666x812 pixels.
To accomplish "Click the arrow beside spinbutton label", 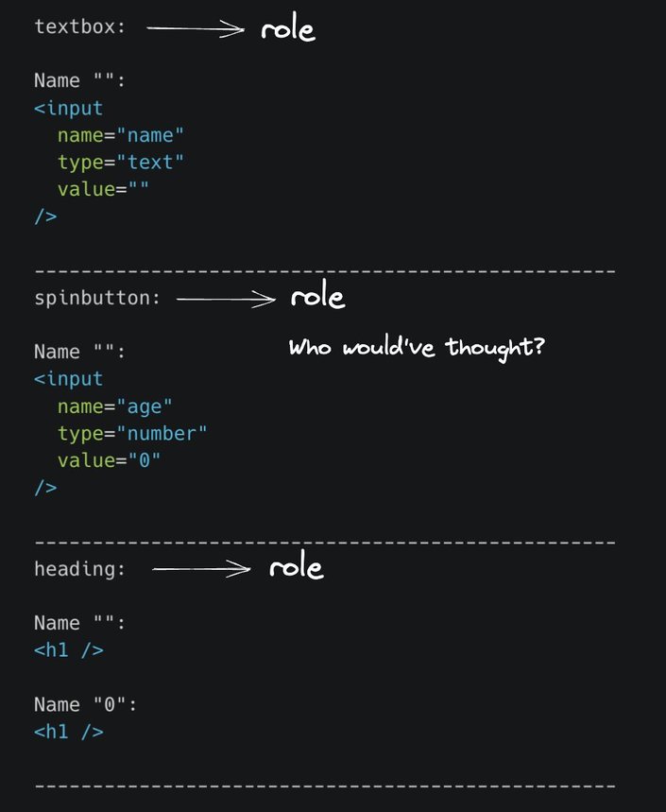I will coord(226,300).
